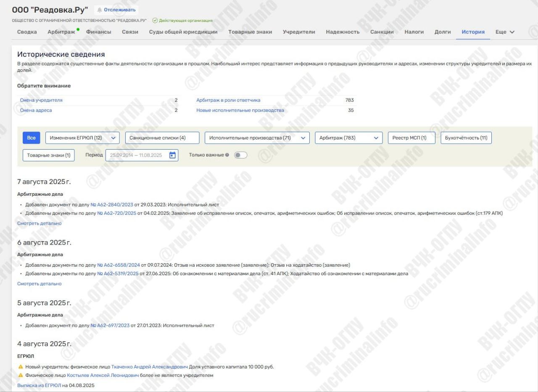Click warning icon beside Костылев entry

coord(20,375)
